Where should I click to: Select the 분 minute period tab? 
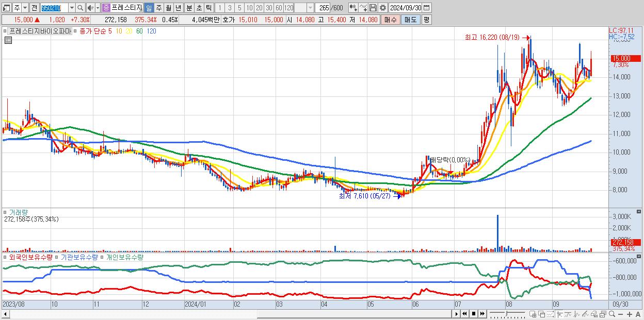189,8
